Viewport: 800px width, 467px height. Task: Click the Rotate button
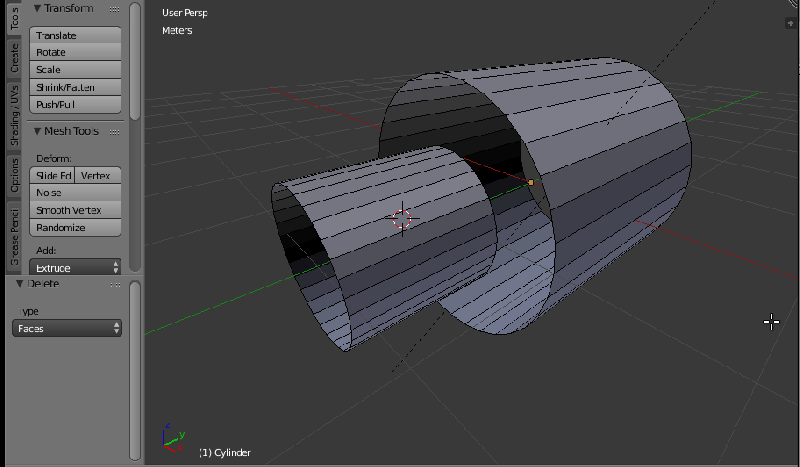pyautogui.click(x=75, y=52)
